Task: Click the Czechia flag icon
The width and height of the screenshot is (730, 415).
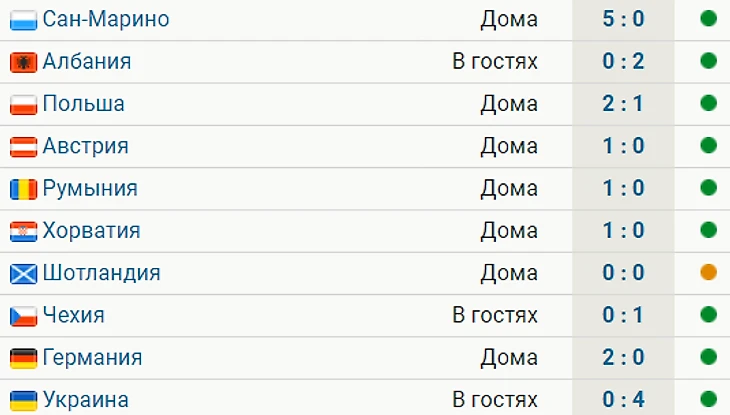Action: pyautogui.click(x=23, y=316)
